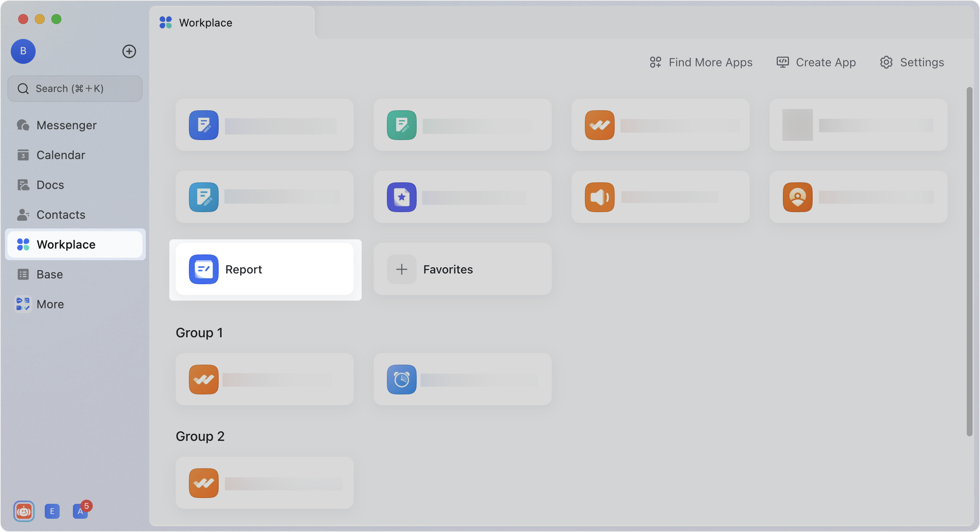Image resolution: width=980 pixels, height=532 pixels.
Task: Open the bot icon in the bottom corner
Action: pyautogui.click(x=24, y=511)
